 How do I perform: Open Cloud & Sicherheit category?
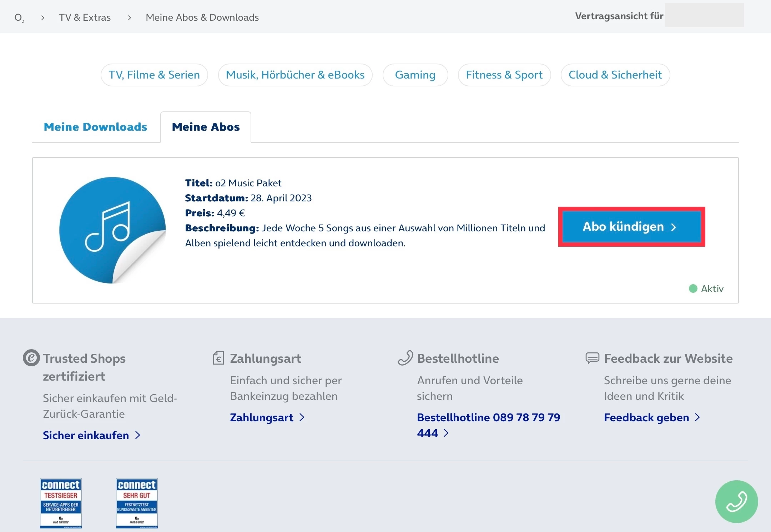coord(615,75)
